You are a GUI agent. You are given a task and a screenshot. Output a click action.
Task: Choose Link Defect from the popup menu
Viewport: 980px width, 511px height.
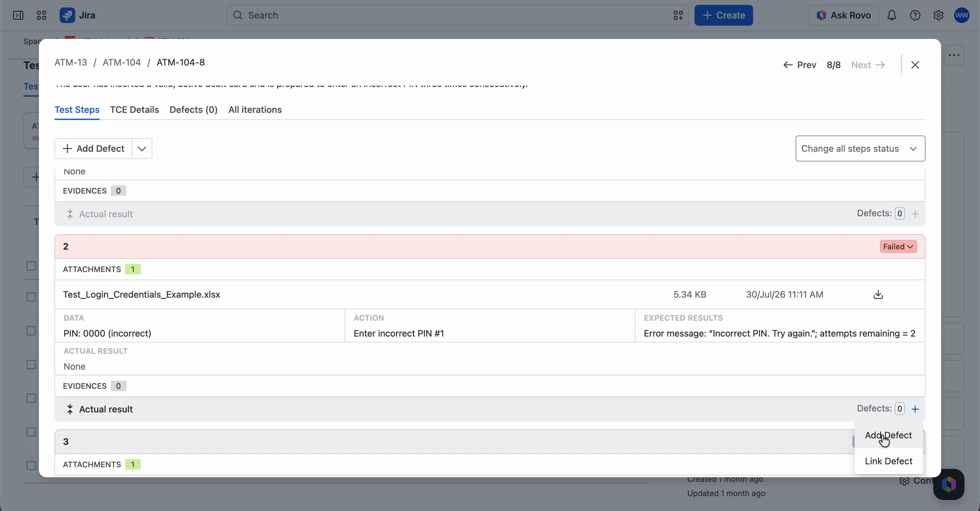pos(888,461)
